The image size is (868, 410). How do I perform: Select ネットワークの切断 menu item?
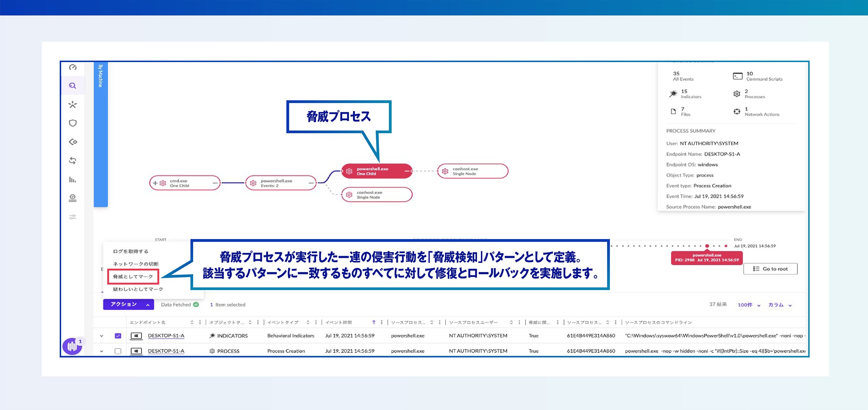pos(136,264)
